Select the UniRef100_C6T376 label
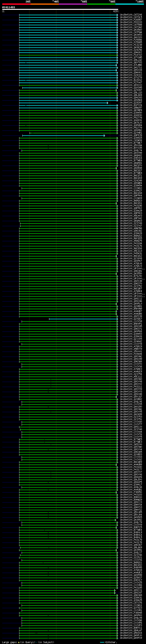 (x=131, y=603)
